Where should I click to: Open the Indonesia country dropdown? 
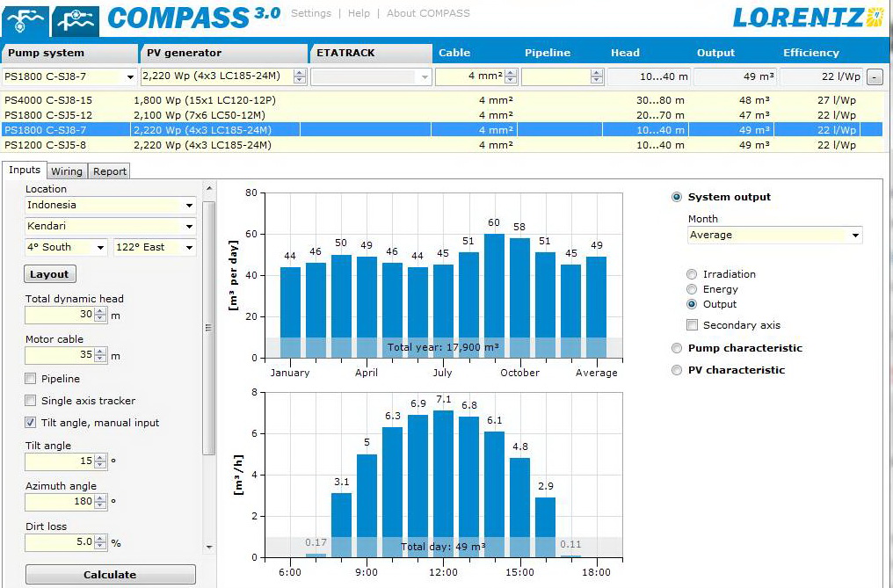(x=189, y=206)
